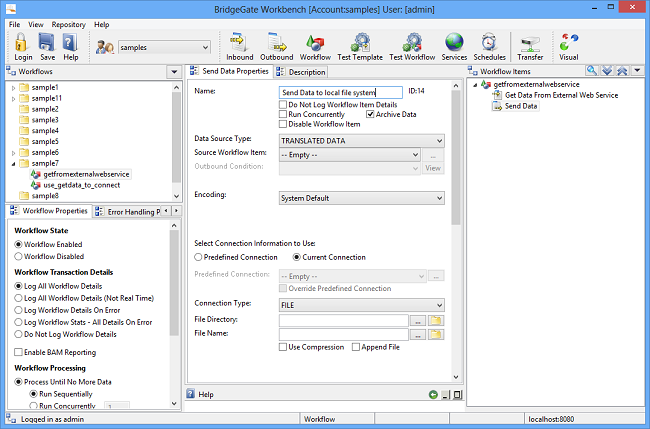Click the File Directory browse button
This screenshot has width=650, height=429.
click(417, 320)
